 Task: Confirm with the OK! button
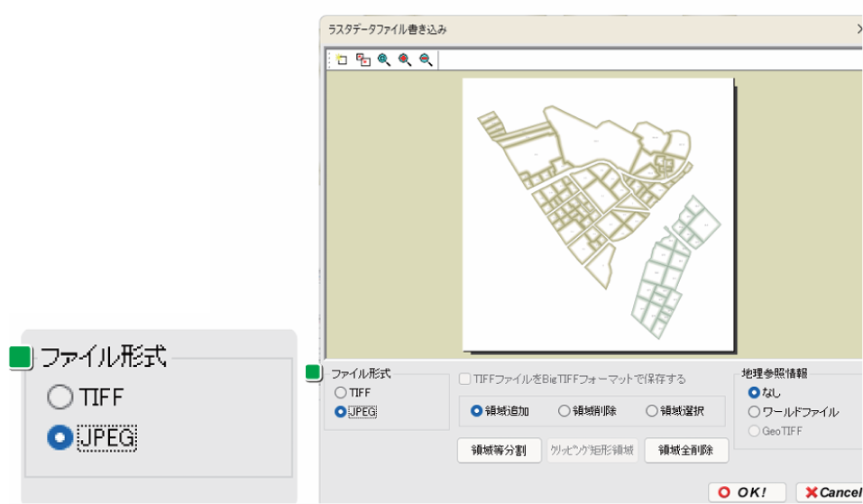click(747, 492)
